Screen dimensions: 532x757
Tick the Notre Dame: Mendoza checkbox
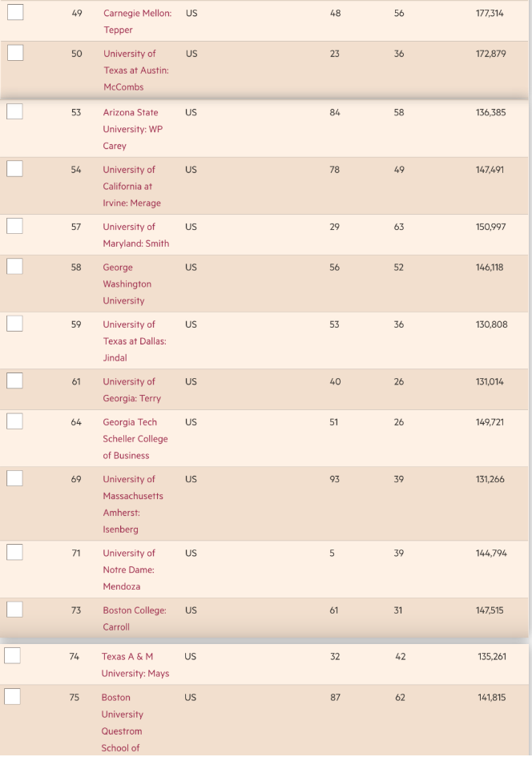[14, 552]
